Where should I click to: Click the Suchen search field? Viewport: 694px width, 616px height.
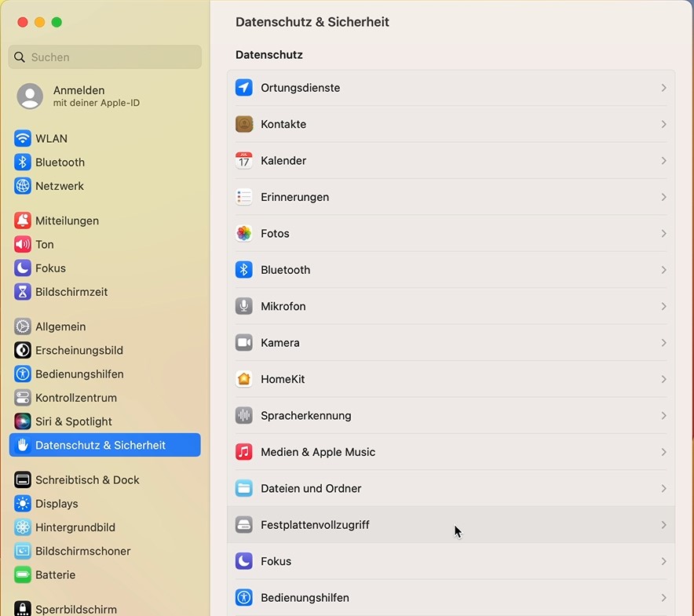click(105, 57)
